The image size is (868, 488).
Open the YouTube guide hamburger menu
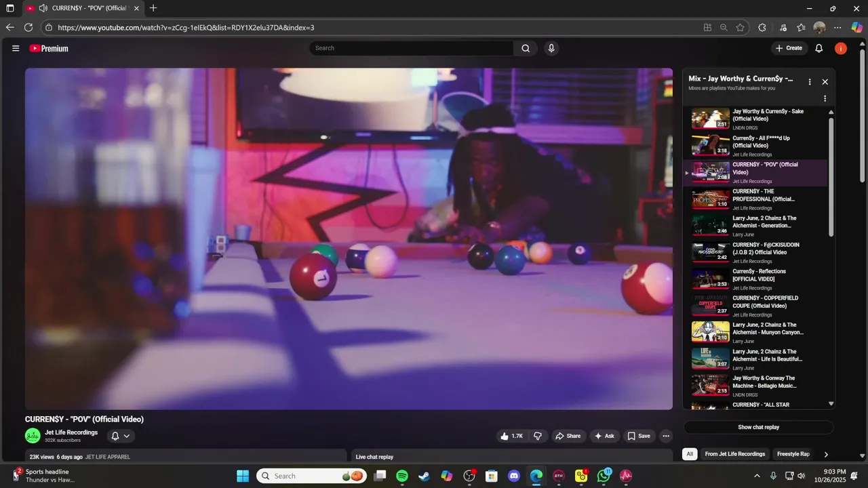coord(16,48)
